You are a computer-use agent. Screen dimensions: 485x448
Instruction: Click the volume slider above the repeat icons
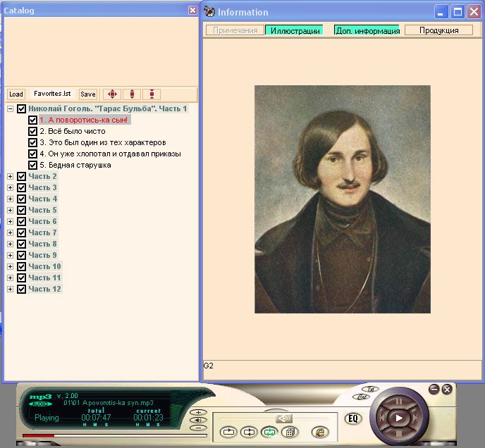tap(285, 418)
